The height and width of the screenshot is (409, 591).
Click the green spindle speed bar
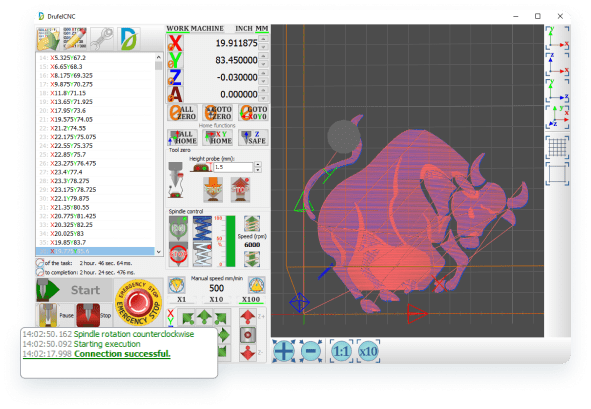(231, 241)
